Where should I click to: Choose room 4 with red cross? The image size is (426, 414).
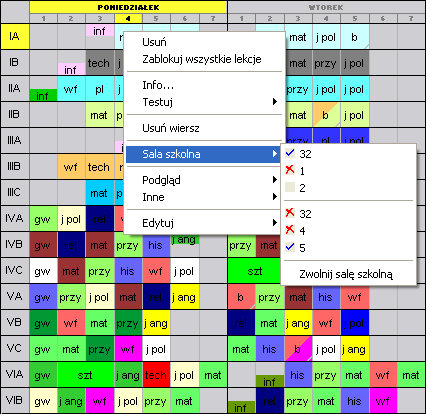point(348,231)
